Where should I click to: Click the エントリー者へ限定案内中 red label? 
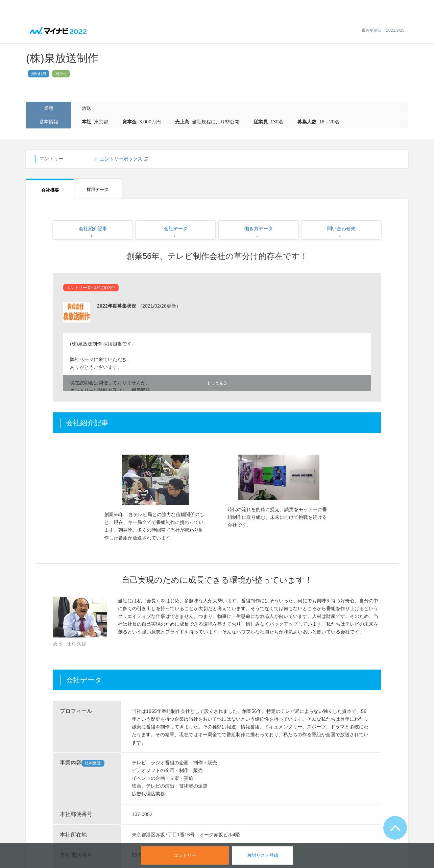[x=91, y=288]
